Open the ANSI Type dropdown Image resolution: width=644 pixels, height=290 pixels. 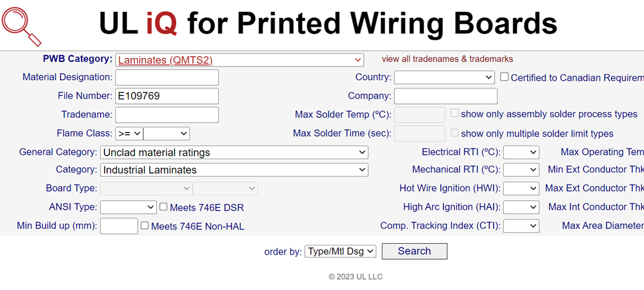(x=128, y=207)
